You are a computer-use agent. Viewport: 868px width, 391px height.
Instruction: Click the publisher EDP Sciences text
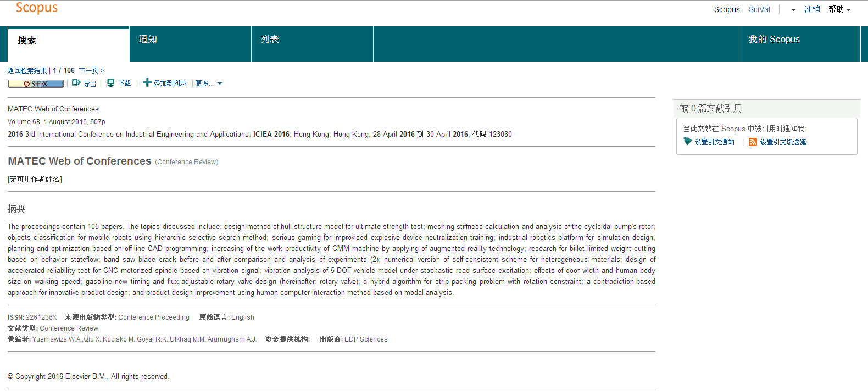click(x=366, y=339)
